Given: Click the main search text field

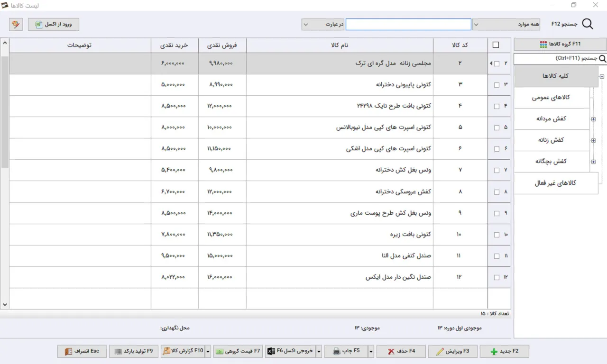Looking at the screenshot, I should (408, 24).
